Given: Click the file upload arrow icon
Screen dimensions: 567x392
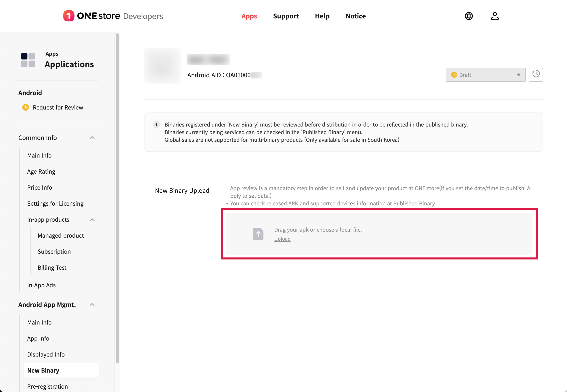Looking at the screenshot, I should (x=258, y=234).
